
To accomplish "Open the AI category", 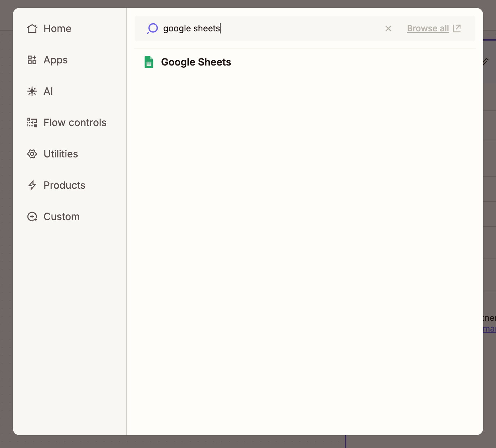I will [40, 91].
